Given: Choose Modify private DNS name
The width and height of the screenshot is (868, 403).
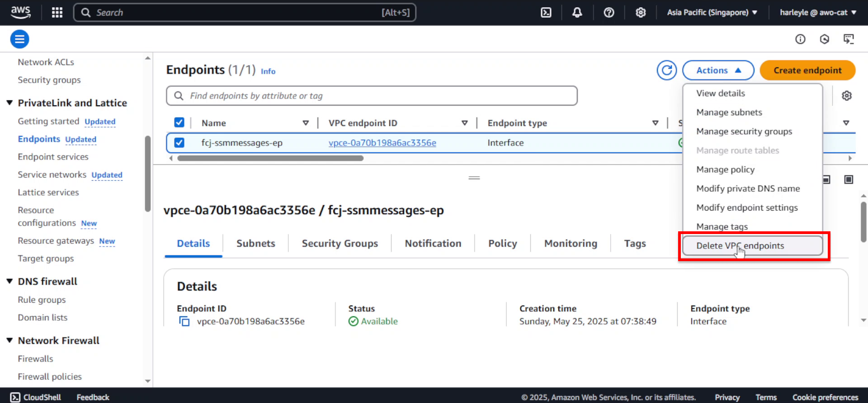Looking at the screenshot, I should point(752,188).
